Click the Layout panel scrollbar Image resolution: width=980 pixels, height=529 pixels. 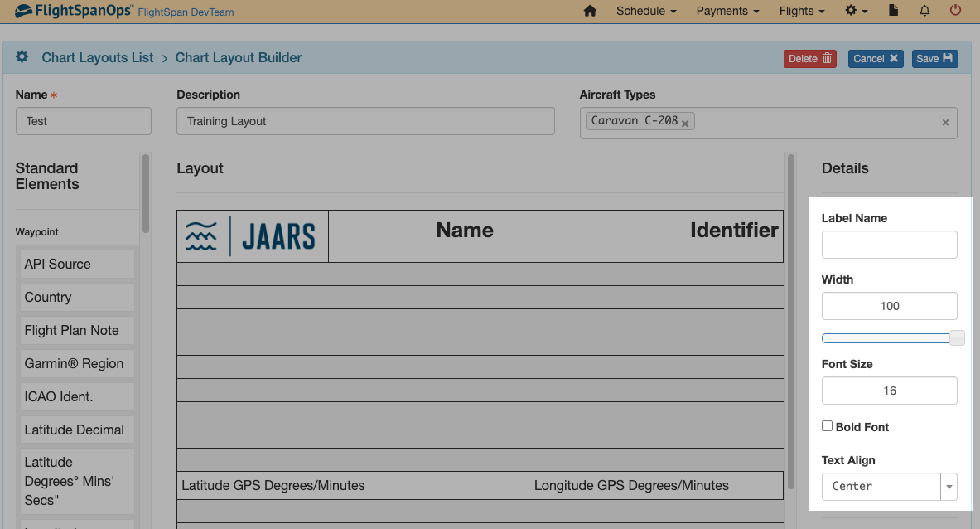click(790, 322)
